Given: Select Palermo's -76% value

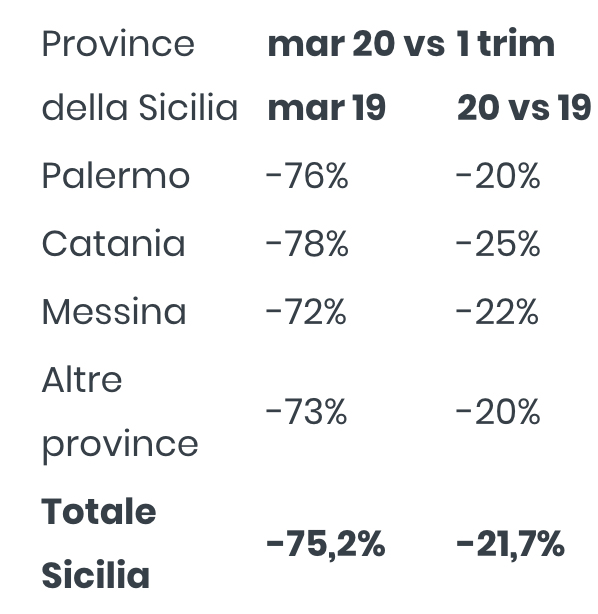Looking at the screenshot, I should [307, 176].
